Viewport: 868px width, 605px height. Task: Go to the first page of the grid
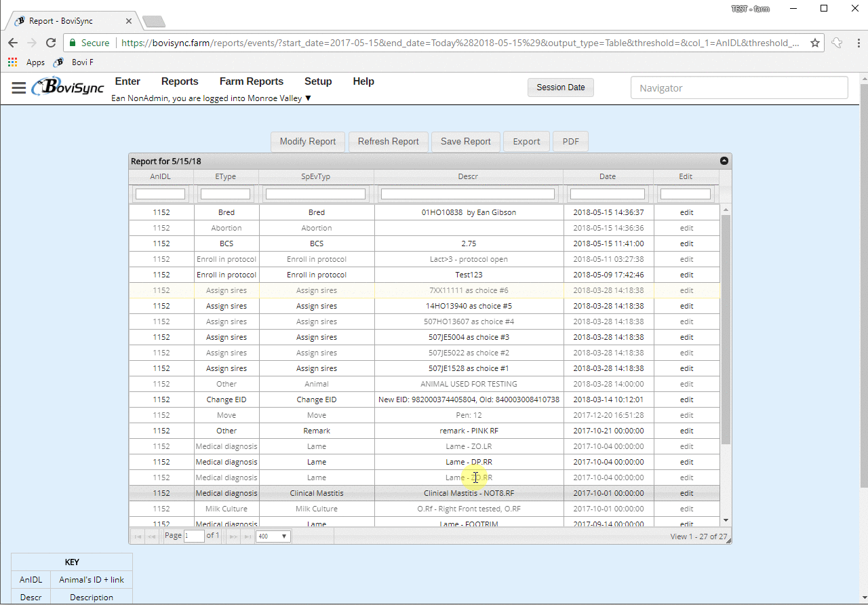[138, 536]
